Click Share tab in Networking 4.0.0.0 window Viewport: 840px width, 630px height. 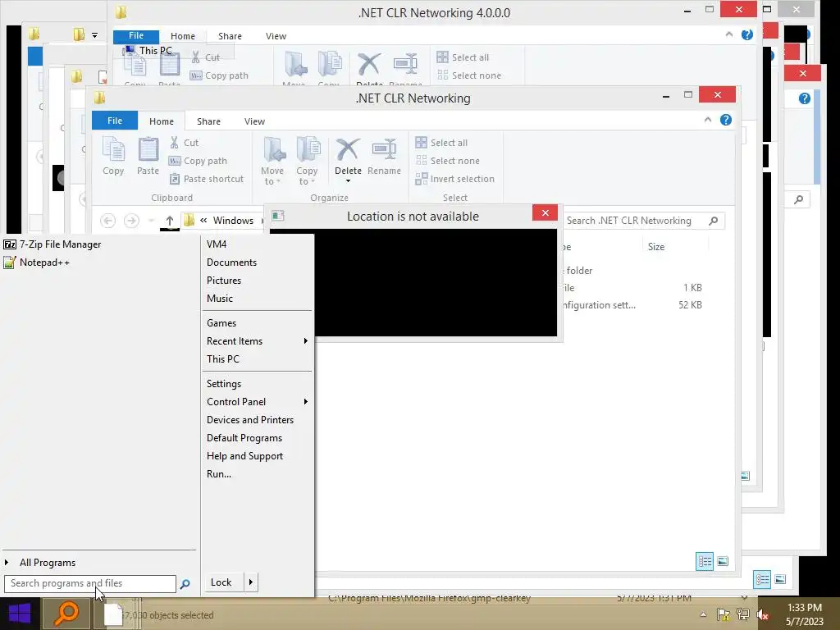(x=230, y=36)
